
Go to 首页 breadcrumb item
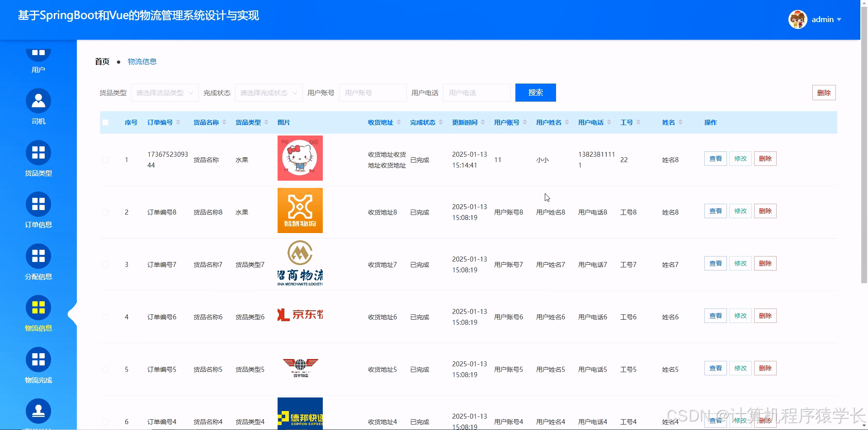[x=102, y=61]
